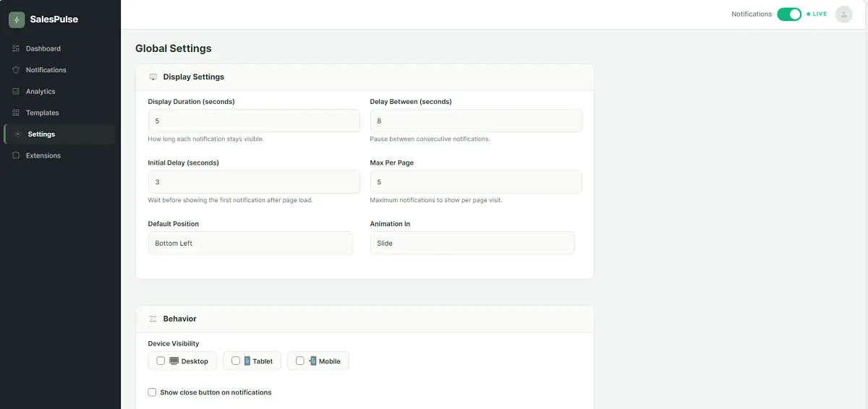This screenshot has width=868, height=409.
Task: Click the Templates grid icon
Action: tap(16, 113)
